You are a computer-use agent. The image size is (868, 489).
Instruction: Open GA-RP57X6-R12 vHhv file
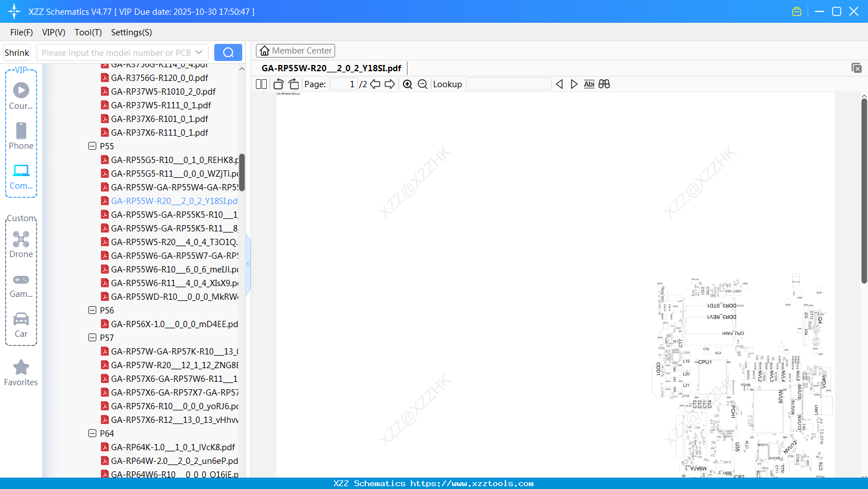click(170, 419)
